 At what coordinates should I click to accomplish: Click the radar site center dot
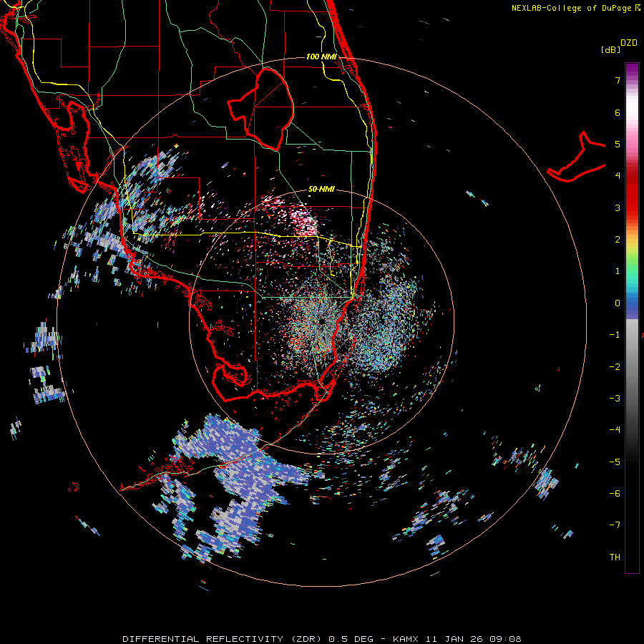(x=321, y=321)
